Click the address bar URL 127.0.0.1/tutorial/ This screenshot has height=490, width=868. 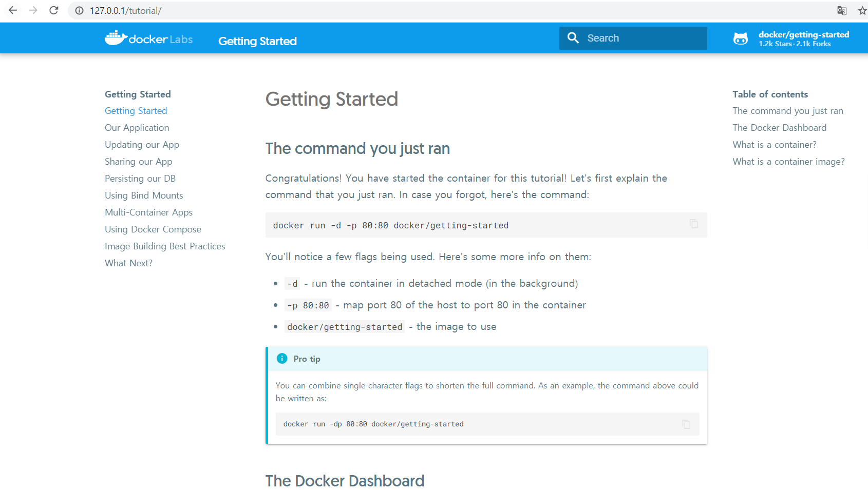(x=125, y=11)
